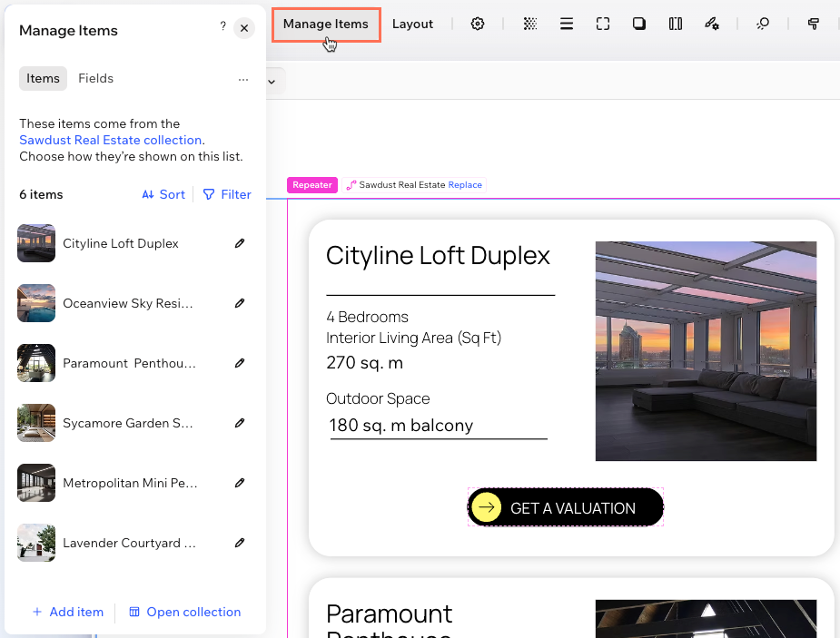Image resolution: width=840 pixels, height=638 pixels.
Task: Select the Paramount Penthouse card heading
Action: pos(390,619)
